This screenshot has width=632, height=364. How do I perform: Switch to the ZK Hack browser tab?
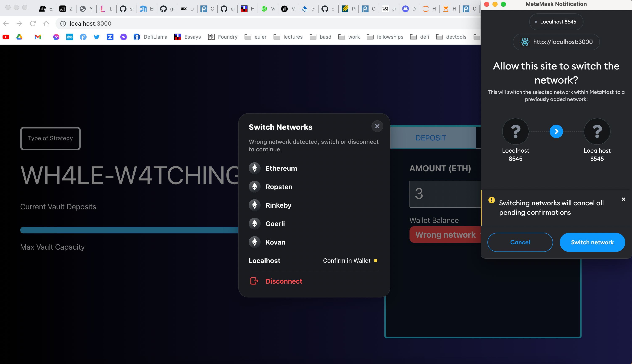(x=66, y=9)
